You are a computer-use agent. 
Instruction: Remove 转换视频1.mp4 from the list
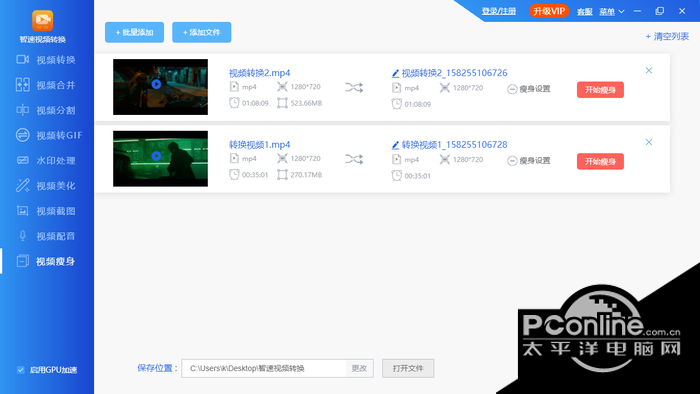[649, 142]
